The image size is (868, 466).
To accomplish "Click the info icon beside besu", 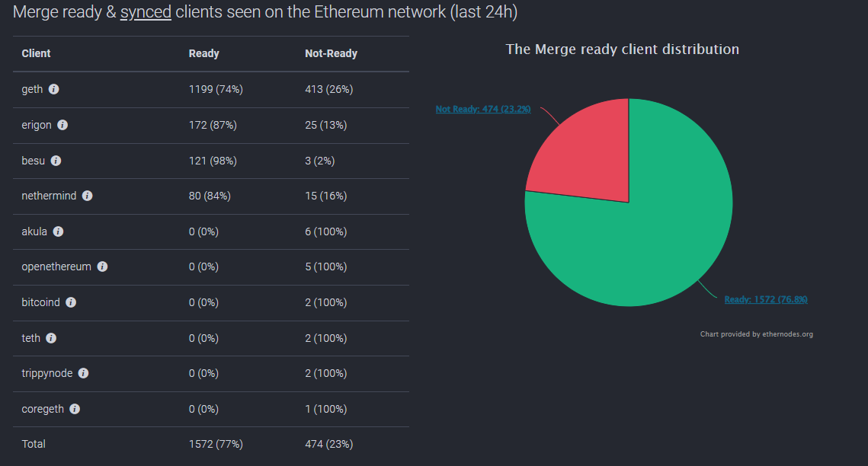I will click(x=56, y=161).
